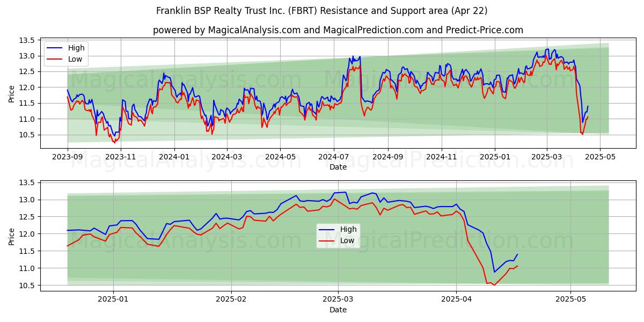This screenshot has height=322, width=644.
Task: Click the 'Date' axis label under bottom chart
Action: [338, 310]
